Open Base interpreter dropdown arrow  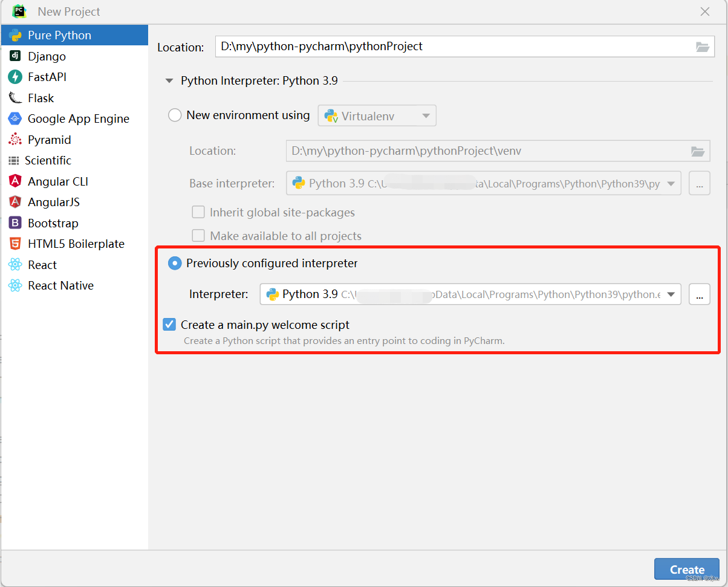[671, 184]
